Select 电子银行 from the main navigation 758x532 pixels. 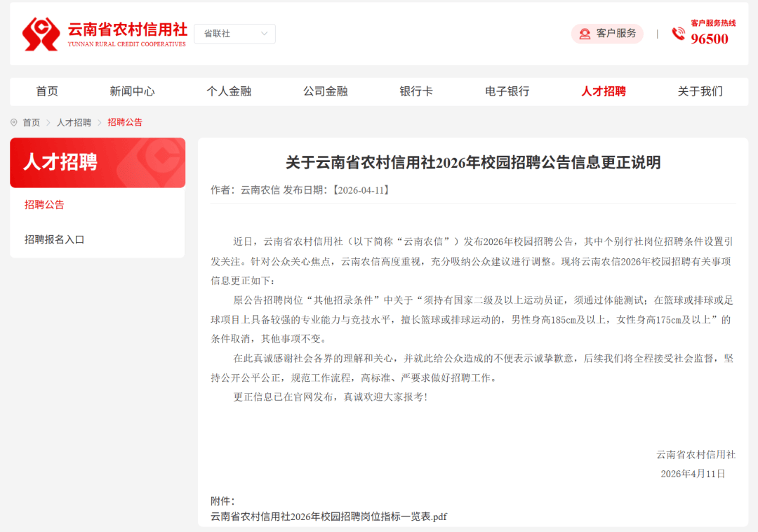(507, 91)
